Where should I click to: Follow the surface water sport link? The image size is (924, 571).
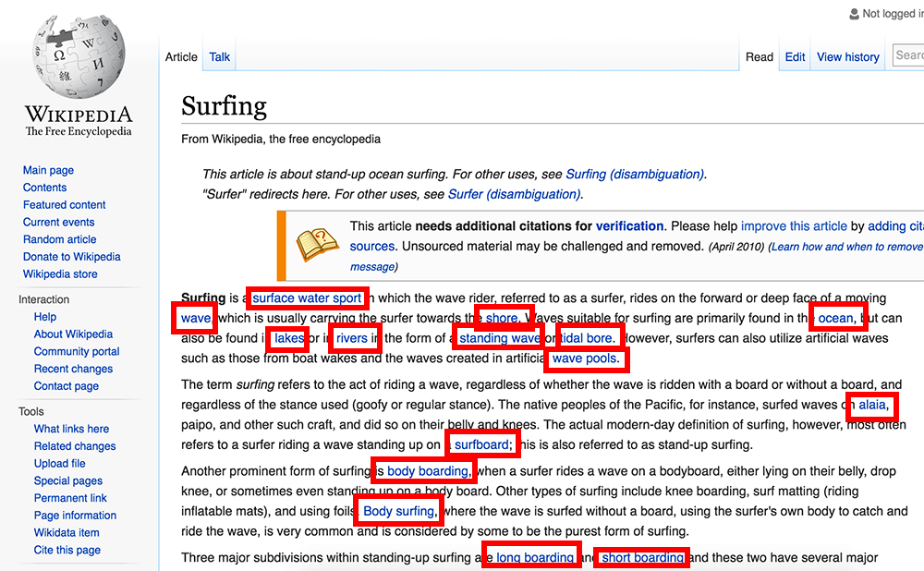tap(307, 298)
